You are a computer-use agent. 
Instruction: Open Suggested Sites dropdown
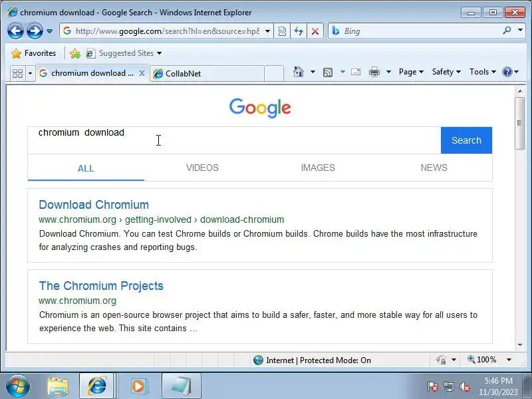[x=124, y=53]
